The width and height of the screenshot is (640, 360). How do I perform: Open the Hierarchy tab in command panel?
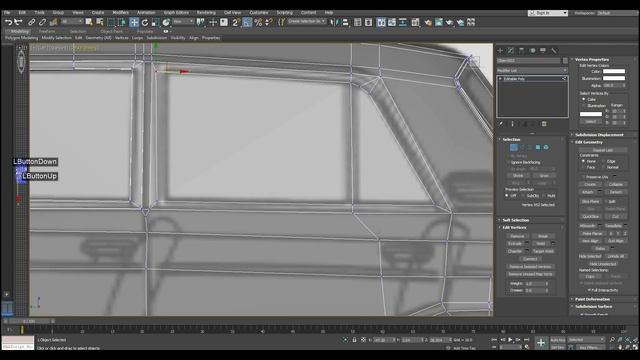coord(521,51)
